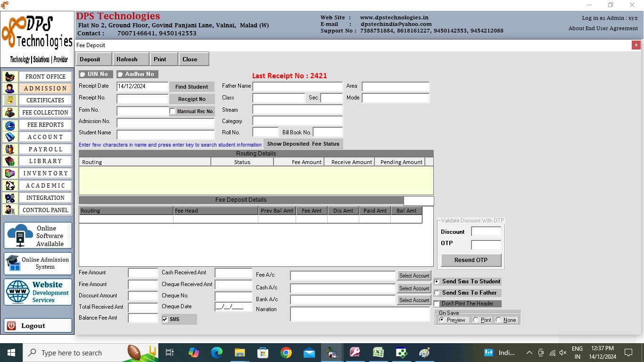This screenshot has height=362, width=644.
Task: Open Microsoft Edge from the taskbar
Action: pyautogui.click(x=217, y=353)
